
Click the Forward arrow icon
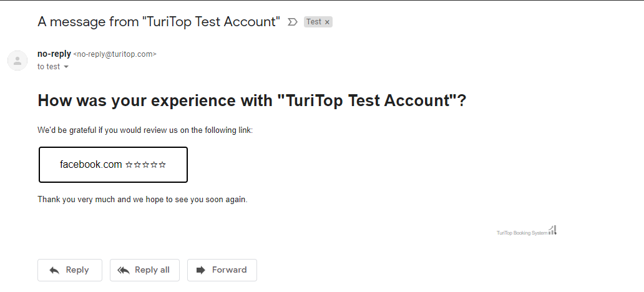[201, 270]
